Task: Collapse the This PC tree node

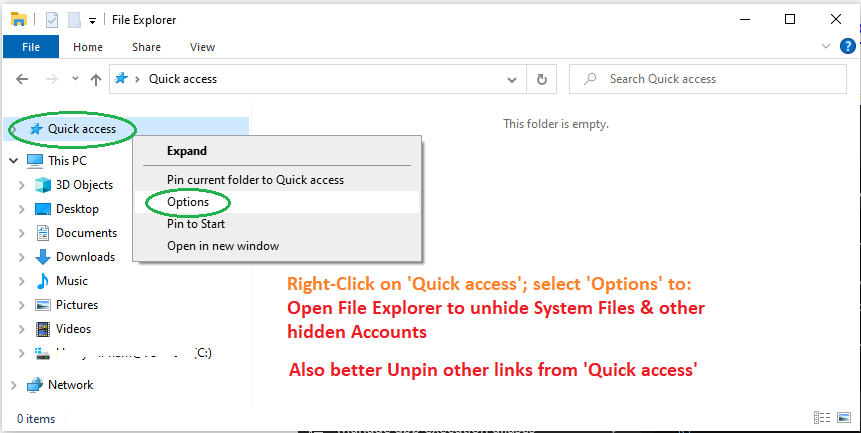Action: (14, 161)
